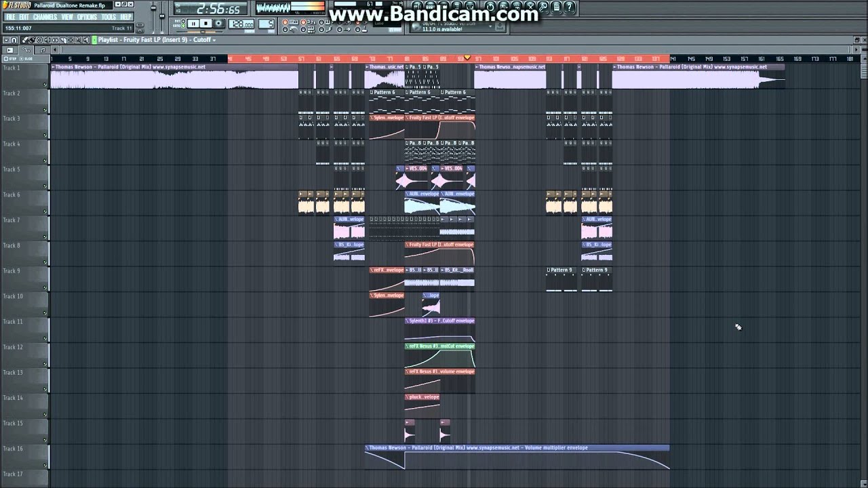Click the main pitch slider
Viewport: 868px width, 488px height.
coord(162,16)
